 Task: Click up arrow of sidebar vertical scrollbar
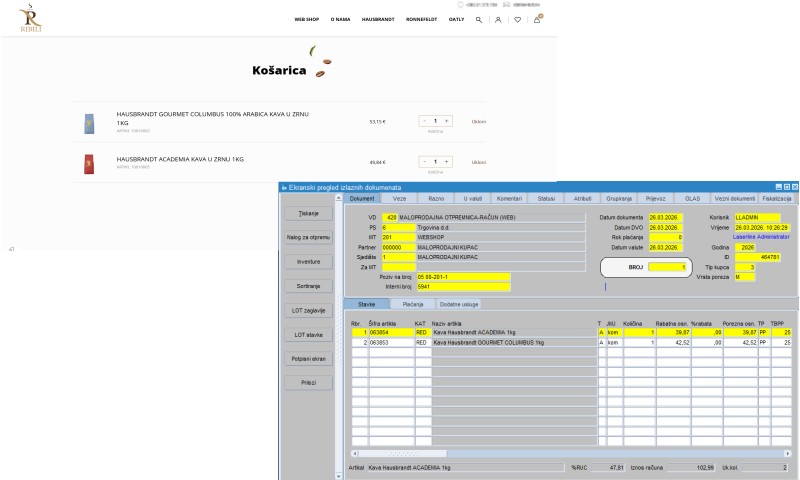339,197
